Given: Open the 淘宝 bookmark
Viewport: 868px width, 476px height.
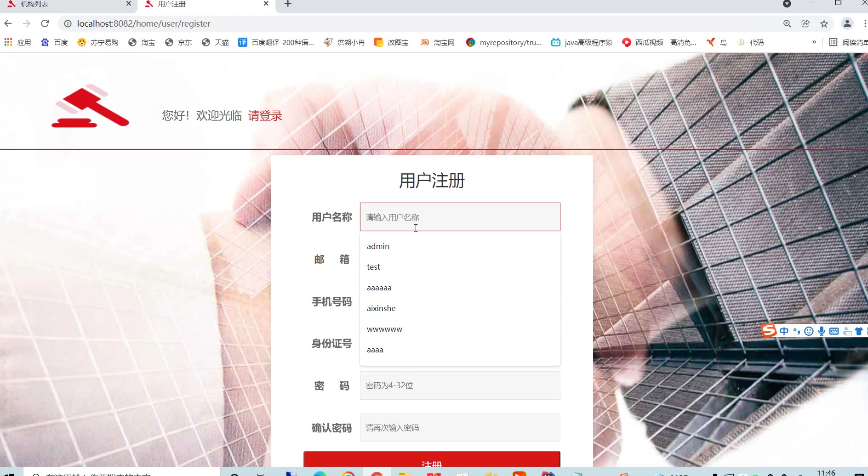Looking at the screenshot, I should coord(142,42).
